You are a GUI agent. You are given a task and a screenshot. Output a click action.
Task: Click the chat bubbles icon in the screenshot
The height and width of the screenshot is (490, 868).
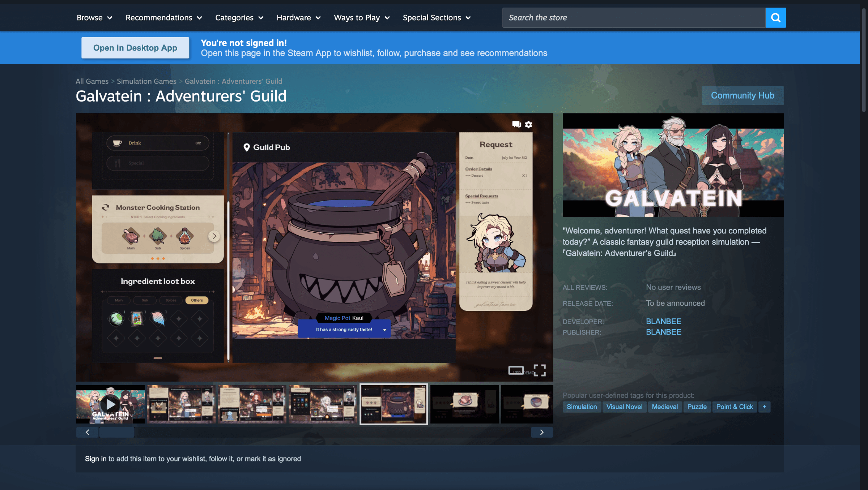point(516,125)
